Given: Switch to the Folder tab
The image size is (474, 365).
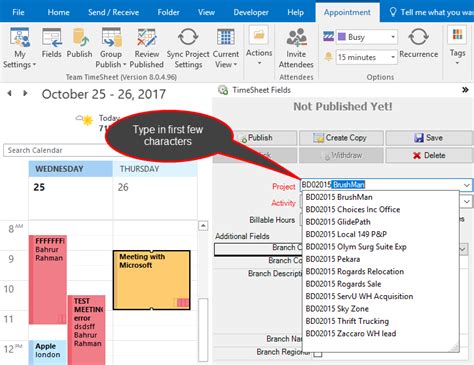Looking at the screenshot, I should coord(168,12).
